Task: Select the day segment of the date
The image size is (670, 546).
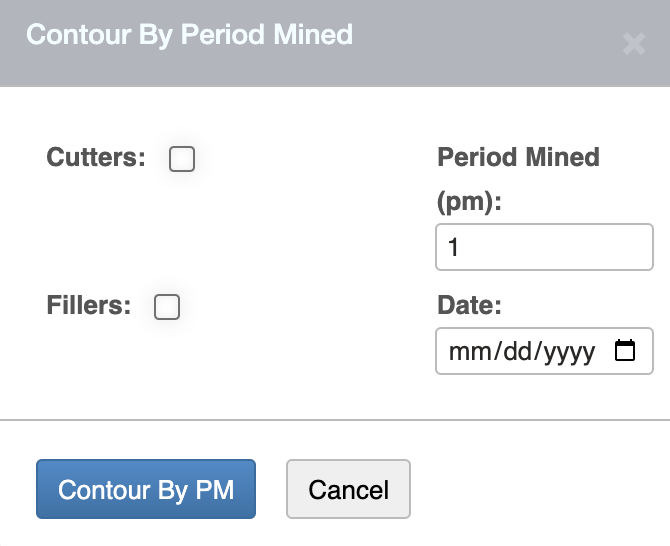Action: pyautogui.click(x=510, y=352)
